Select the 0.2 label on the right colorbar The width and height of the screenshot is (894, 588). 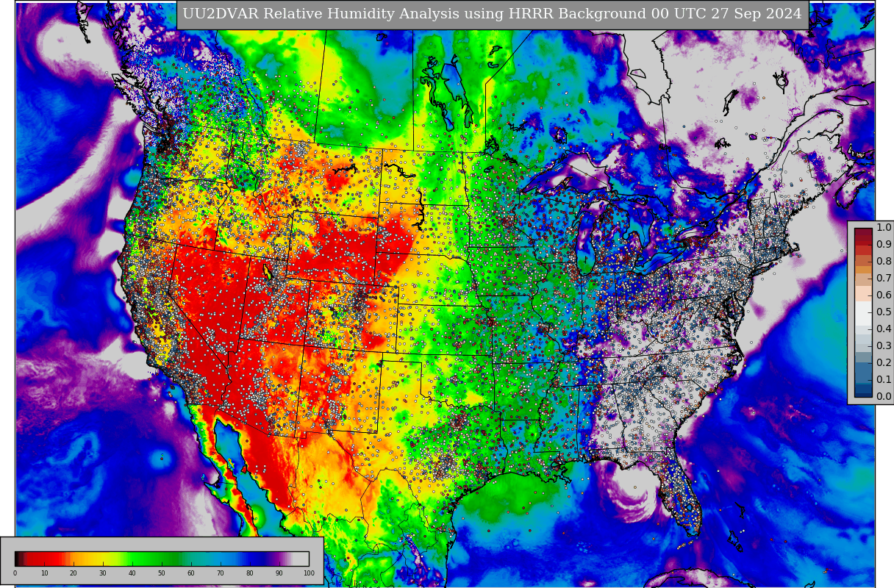[884, 362]
